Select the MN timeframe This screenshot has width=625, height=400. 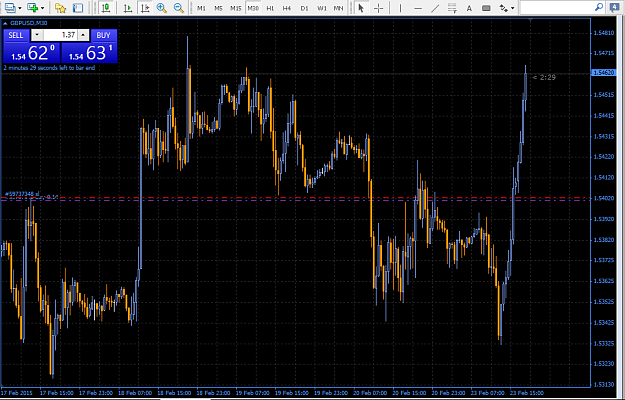pos(338,8)
